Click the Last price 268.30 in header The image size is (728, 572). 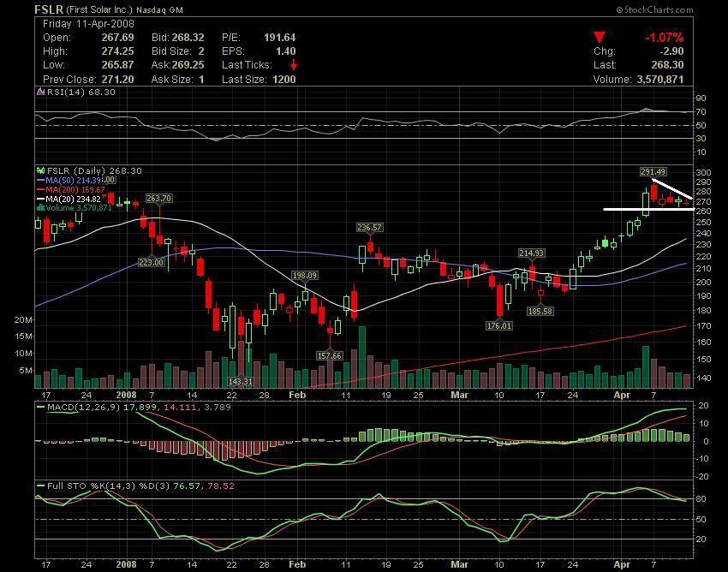pyautogui.click(x=668, y=65)
